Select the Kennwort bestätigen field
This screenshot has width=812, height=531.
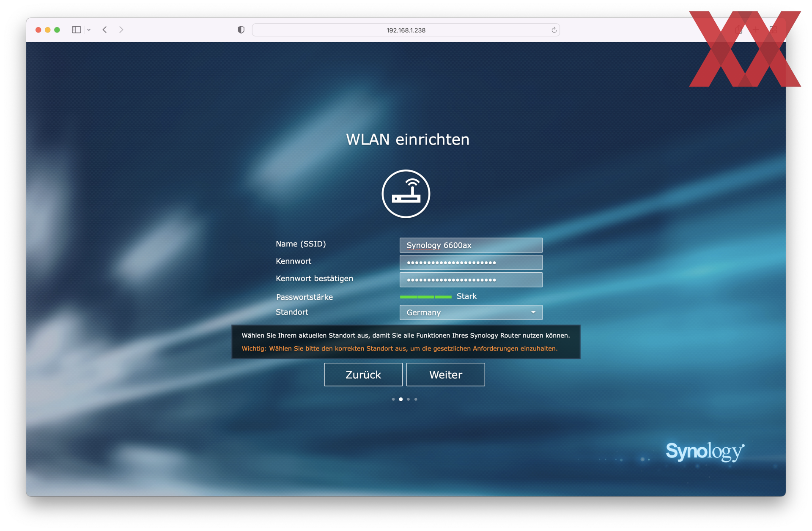(471, 280)
